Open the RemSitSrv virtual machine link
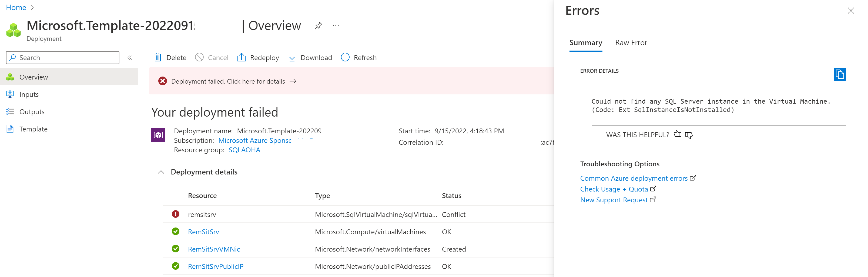 tap(203, 232)
